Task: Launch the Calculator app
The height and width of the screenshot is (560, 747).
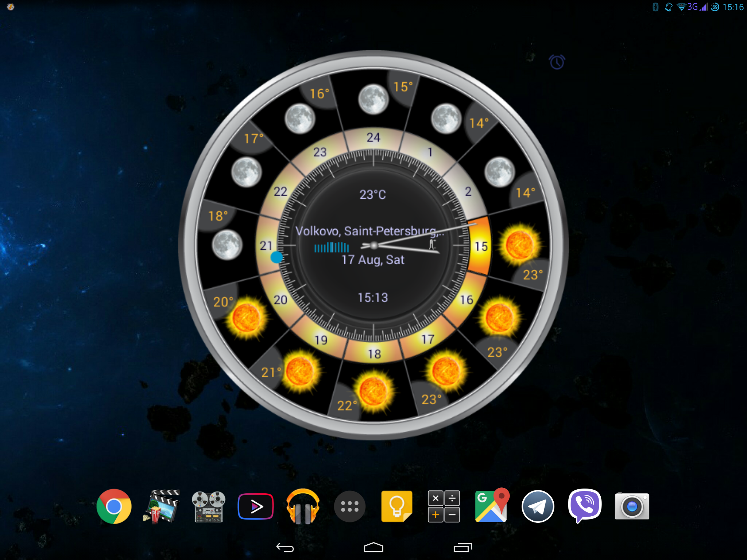Action: pyautogui.click(x=444, y=506)
